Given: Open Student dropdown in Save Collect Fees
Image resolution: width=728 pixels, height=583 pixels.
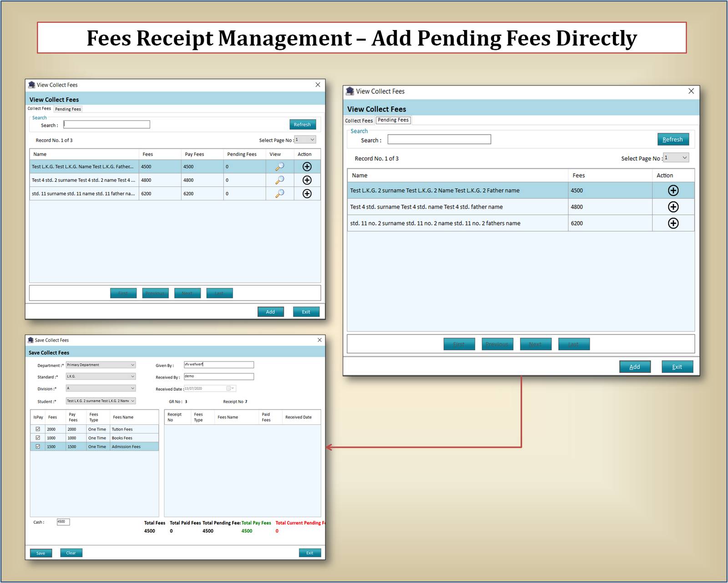Looking at the screenshot, I should 101,401.
